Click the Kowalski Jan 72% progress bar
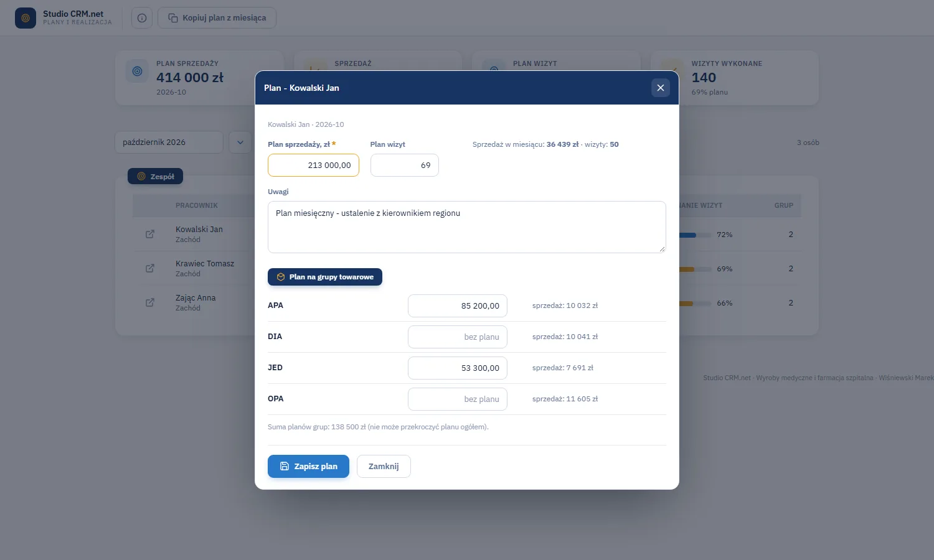This screenshot has height=560, width=934. 695,235
